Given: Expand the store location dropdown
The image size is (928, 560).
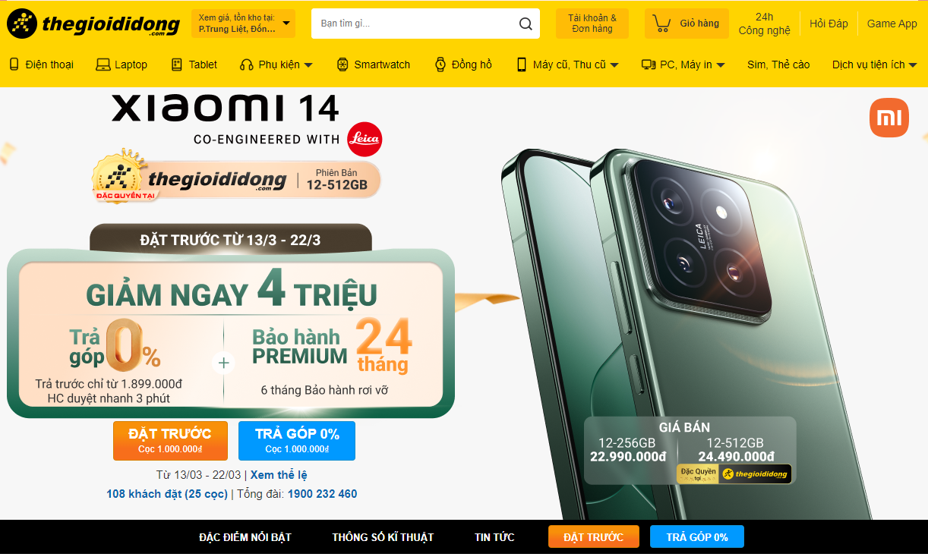Looking at the screenshot, I should pos(286,24).
